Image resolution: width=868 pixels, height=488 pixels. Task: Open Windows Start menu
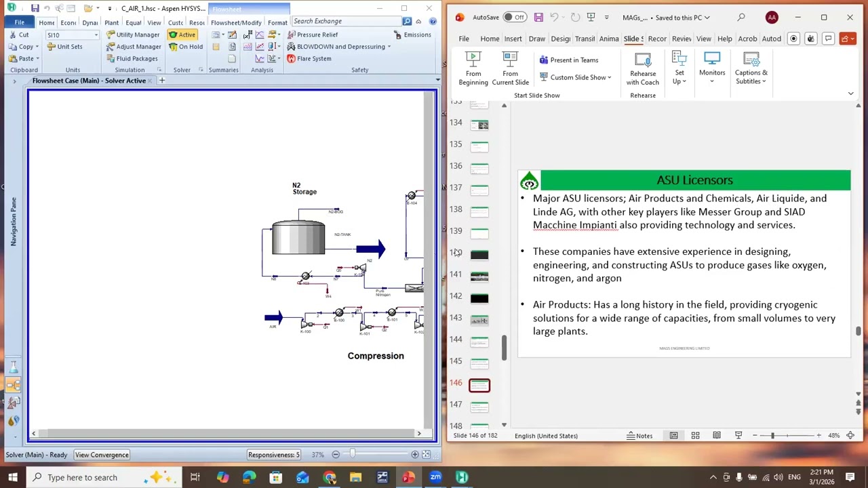[13, 477]
